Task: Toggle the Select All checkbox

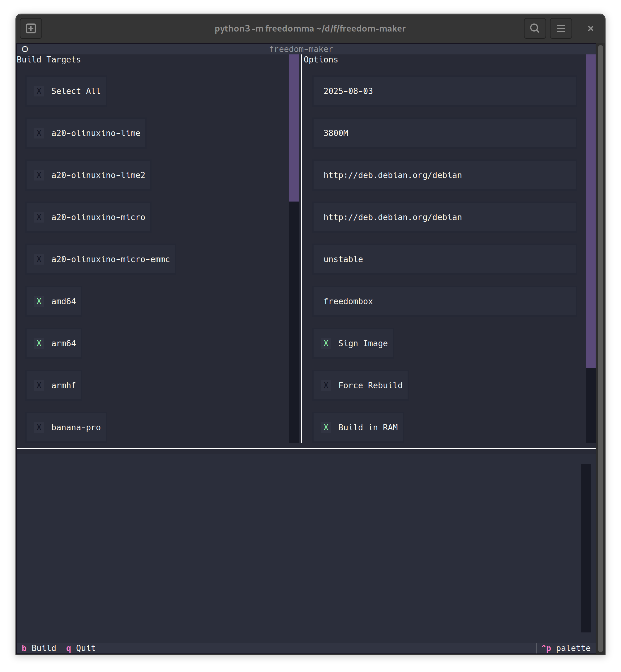Action: click(x=66, y=91)
